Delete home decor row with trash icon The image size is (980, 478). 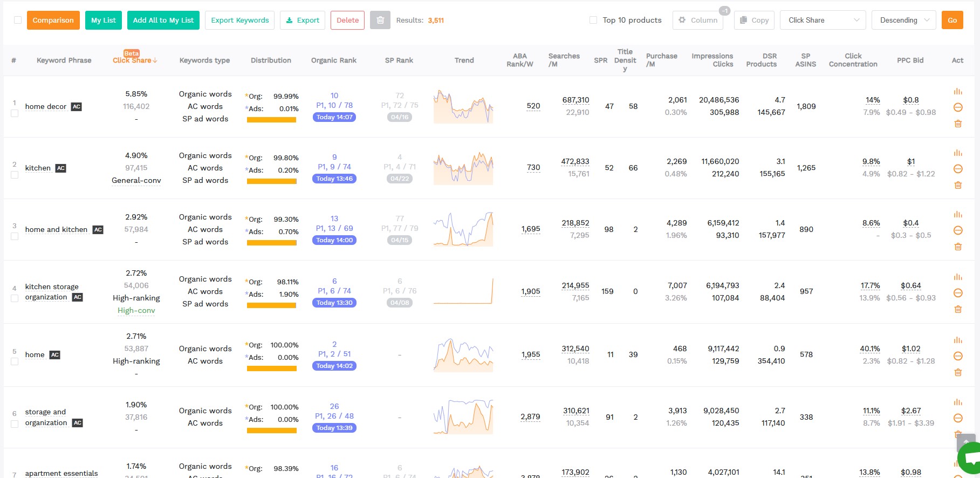pyautogui.click(x=958, y=124)
